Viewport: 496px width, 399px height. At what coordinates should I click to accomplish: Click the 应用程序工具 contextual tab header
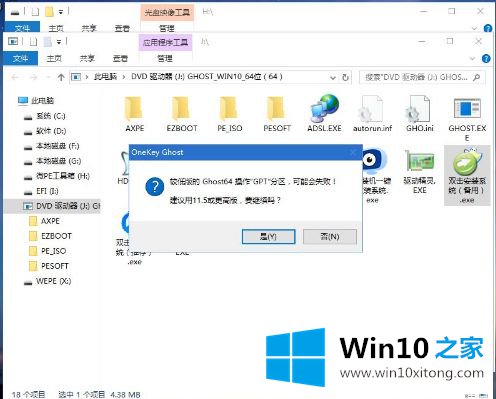coord(165,43)
